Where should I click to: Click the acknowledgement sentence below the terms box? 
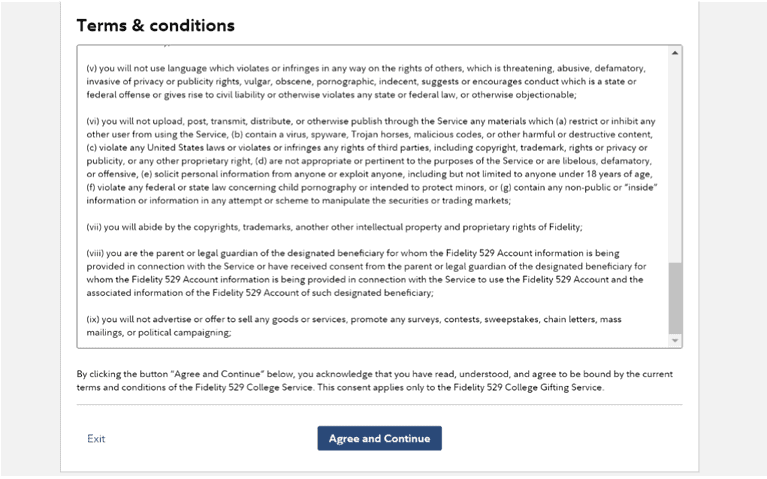374,381
